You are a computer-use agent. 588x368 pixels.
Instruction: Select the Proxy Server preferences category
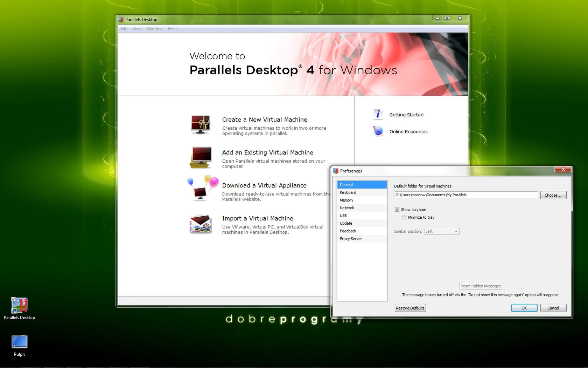coord(362,239)
